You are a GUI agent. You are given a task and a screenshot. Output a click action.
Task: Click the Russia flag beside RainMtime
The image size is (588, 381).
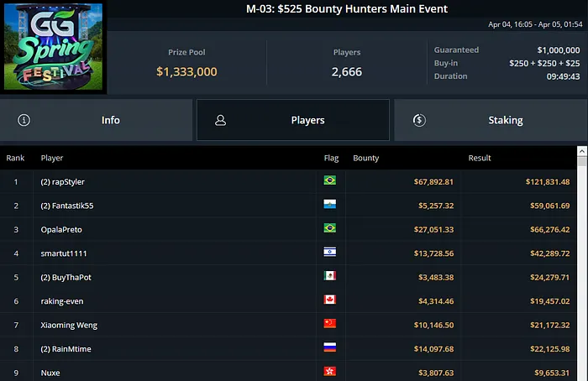330,347
